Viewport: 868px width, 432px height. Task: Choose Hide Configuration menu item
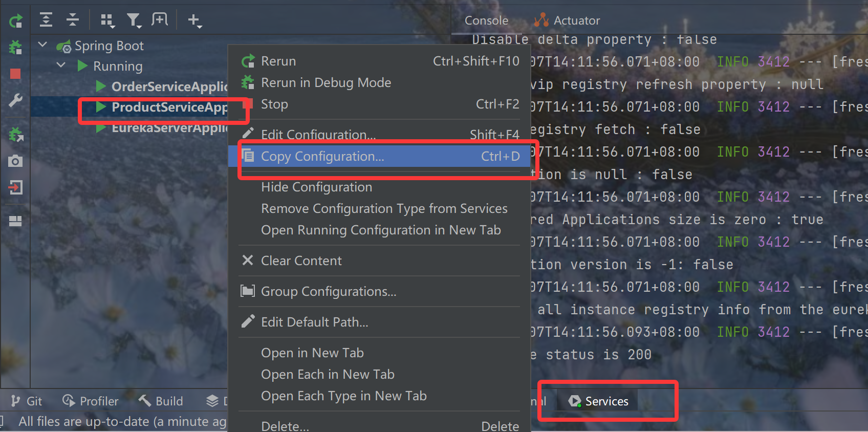pyautogui.click(x=380, y=187)
